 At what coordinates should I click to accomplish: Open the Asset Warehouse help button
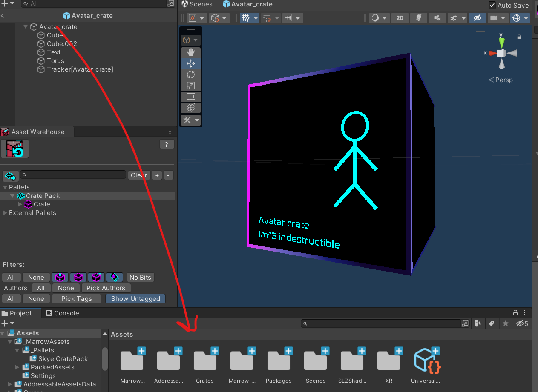[167, 144]
